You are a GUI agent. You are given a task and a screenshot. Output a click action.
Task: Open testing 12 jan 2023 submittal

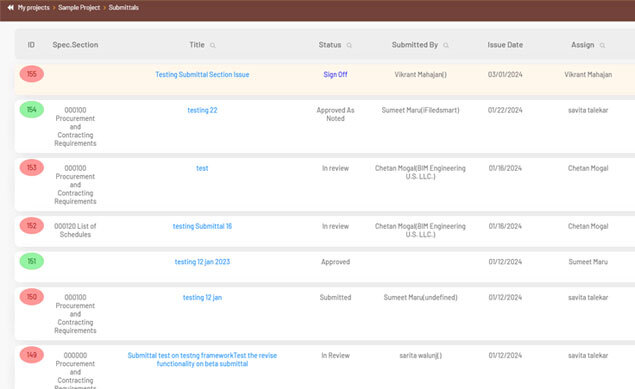click(202, 262)
